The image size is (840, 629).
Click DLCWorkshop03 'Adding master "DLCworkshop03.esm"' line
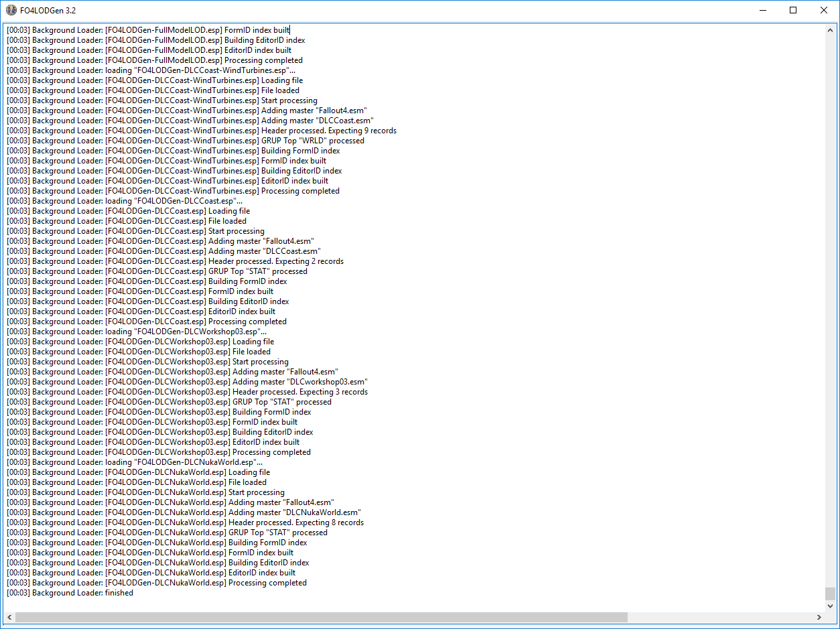(187, 382)
